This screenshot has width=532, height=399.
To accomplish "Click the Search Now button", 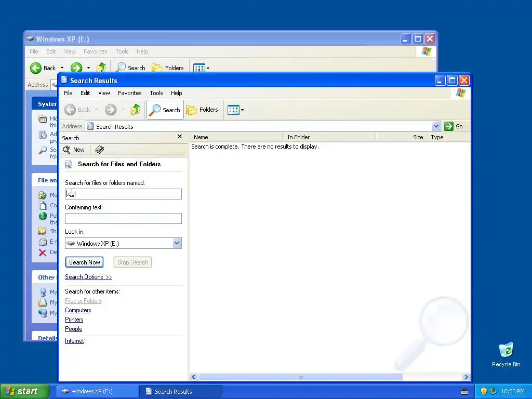I will point(85,262).
